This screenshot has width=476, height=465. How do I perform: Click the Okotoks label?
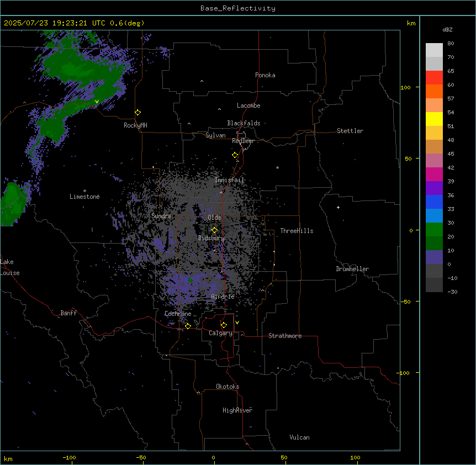(228, 387)
